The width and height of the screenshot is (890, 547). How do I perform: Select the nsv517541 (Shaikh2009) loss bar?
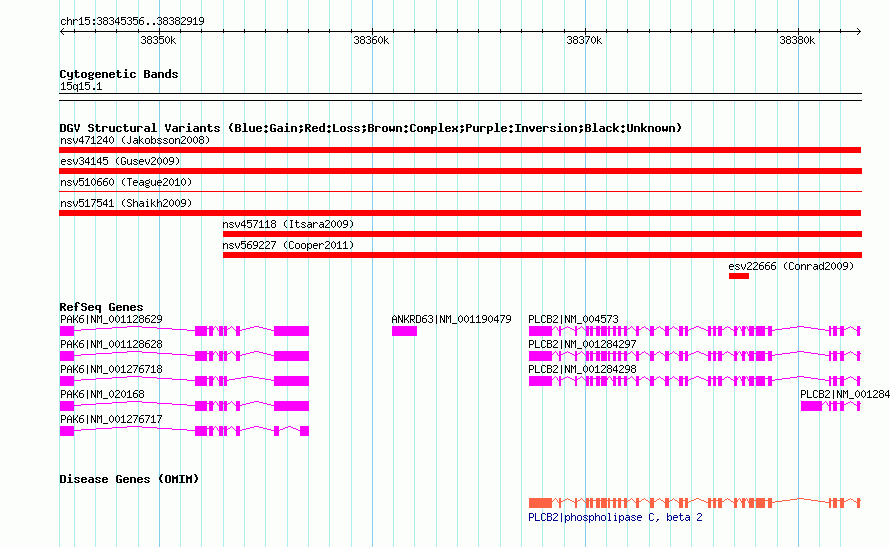460,213
